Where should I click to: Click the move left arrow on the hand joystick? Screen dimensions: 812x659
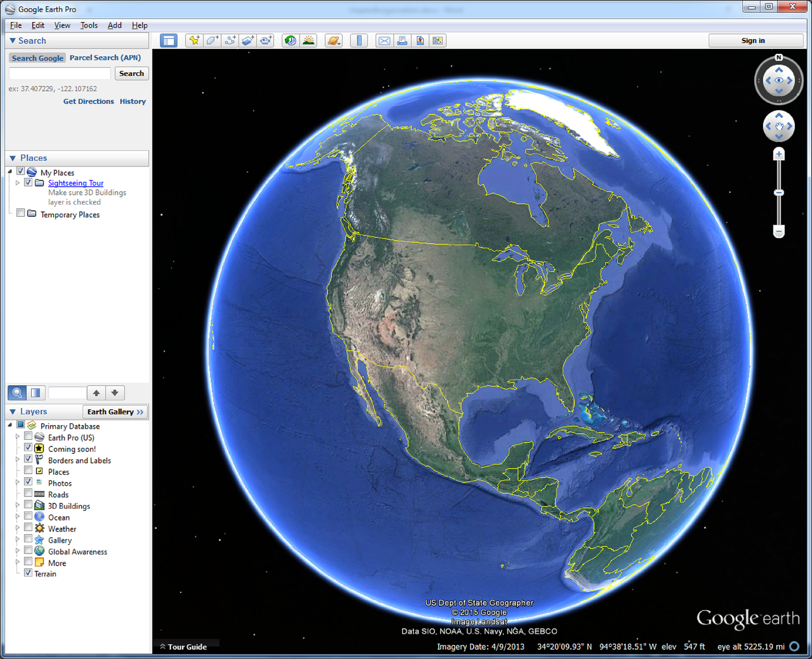pyautogui.click(x=768, y=126)
